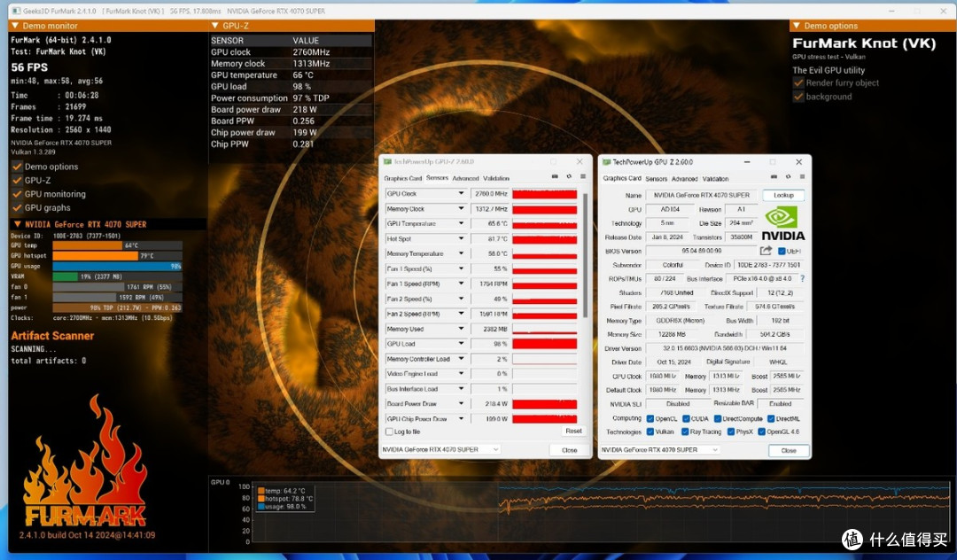Open the Memory Used sensor dropdown
The width and height of the screenshot is (957, 560).
tap(462, 329)
